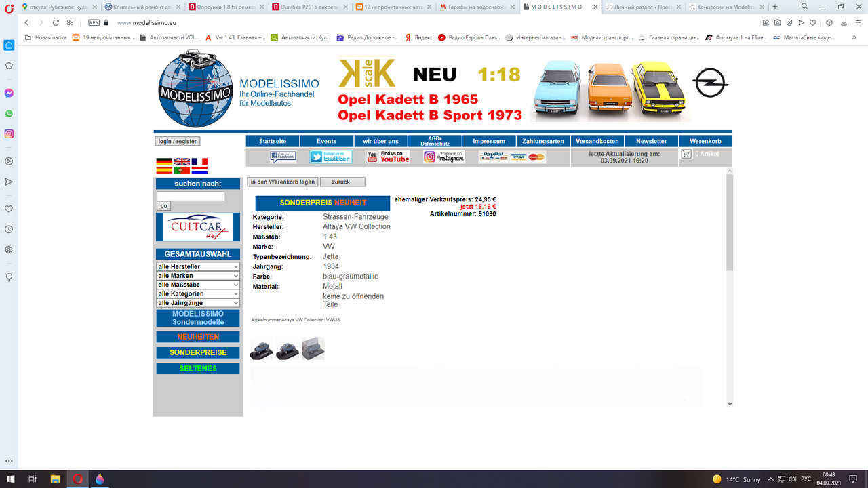The width and height of the screenshot is (868, 488).
Task: Click the Opel Kadett B banner advertisement
Action: (x=532, y=88)
